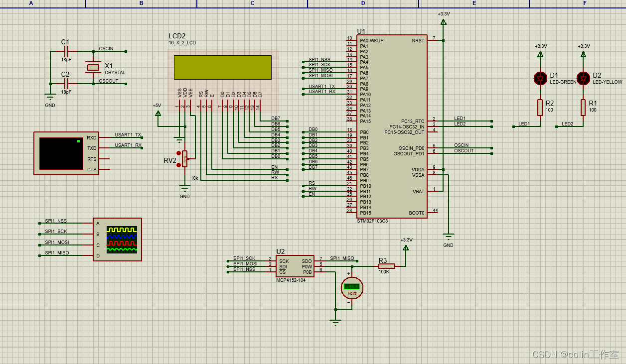Click the SPI1_NSS label at U1 PA4
626x364 pixels.
coord(319,59)
